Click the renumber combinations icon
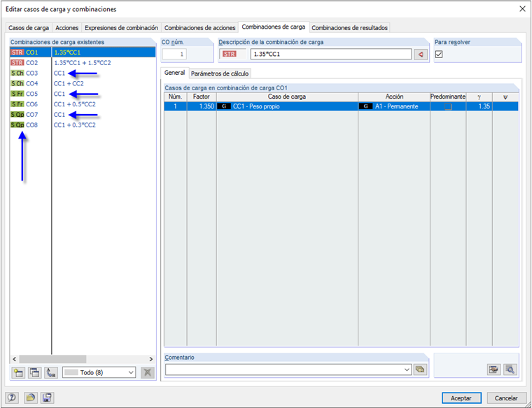This screenshot has height=408, width=532. click(x=51, y=372)
